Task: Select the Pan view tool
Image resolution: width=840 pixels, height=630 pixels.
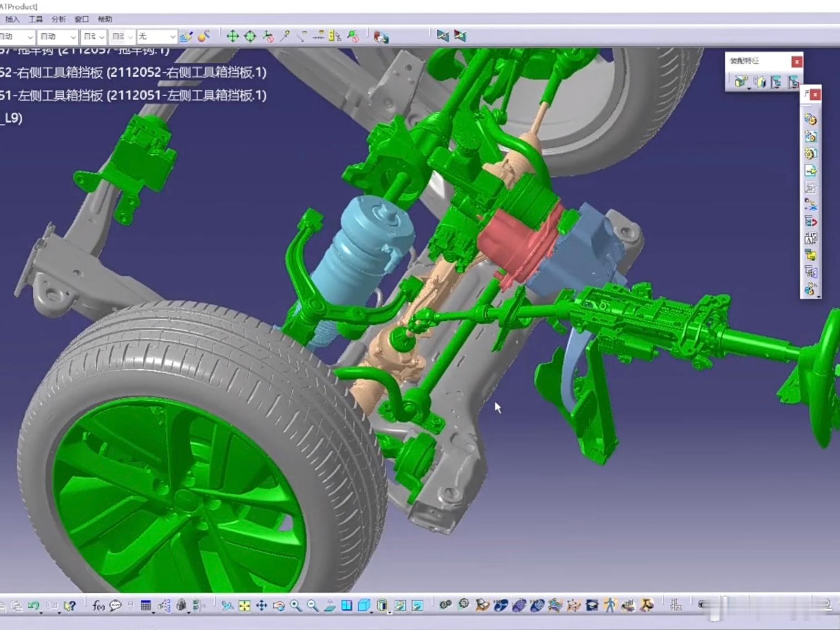Action: tap(261, 606)
